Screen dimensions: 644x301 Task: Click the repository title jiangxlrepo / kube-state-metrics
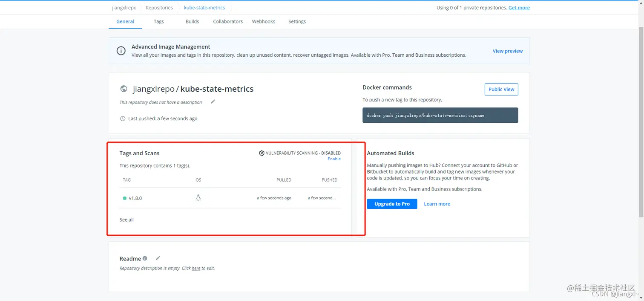click(x=193, y=89)
